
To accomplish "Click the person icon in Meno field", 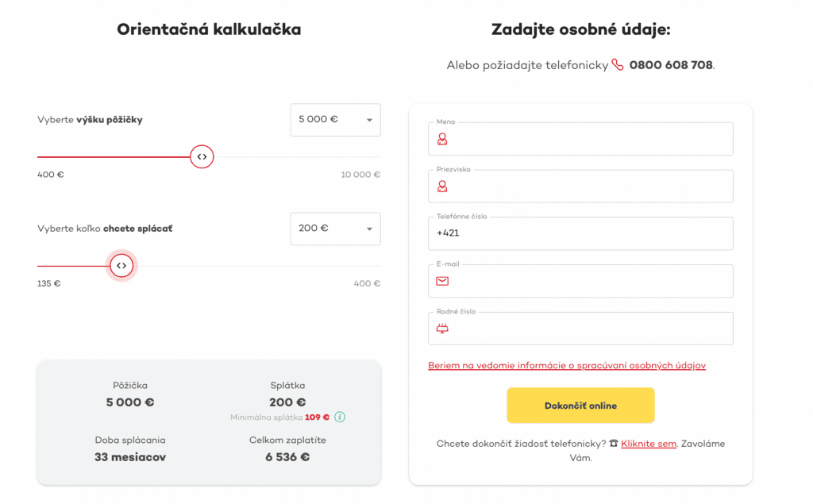I will [442, 139].
